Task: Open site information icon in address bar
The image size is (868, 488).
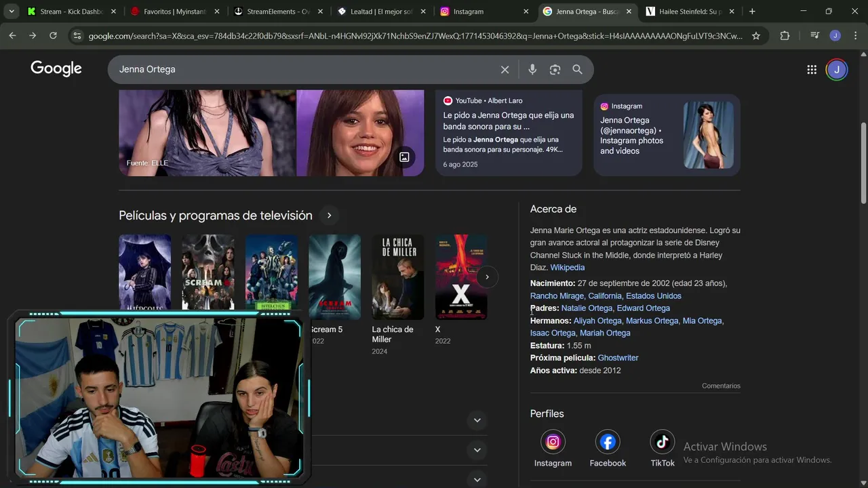Action: [77, 36]
